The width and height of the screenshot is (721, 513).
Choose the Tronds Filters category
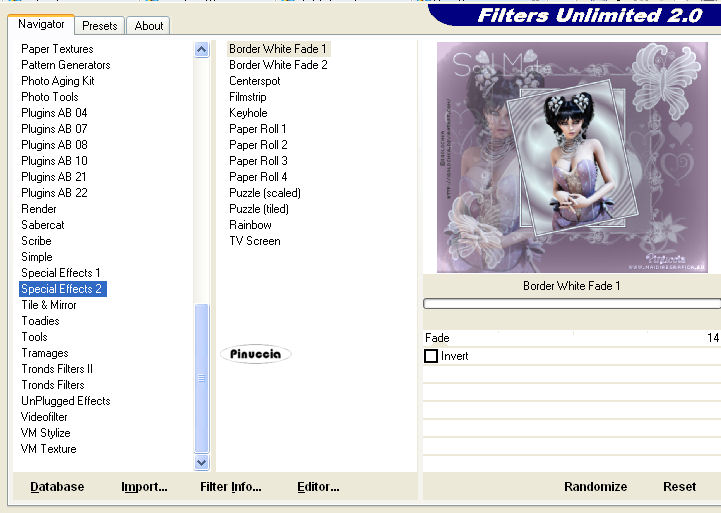(53, 385)
